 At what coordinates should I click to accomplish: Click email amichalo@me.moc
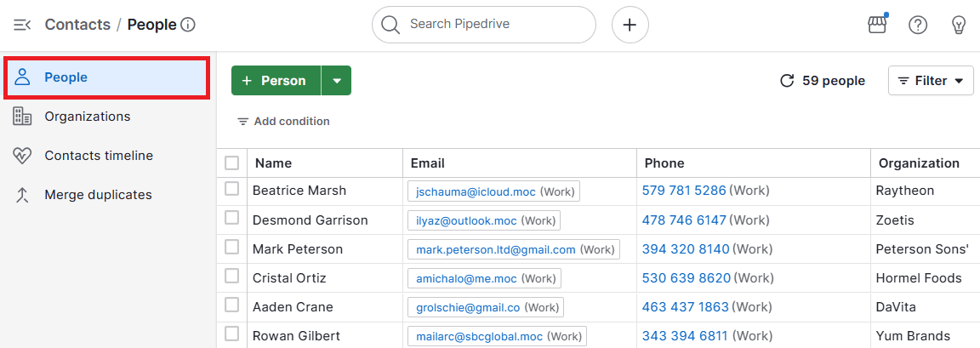tap(466, 278)
